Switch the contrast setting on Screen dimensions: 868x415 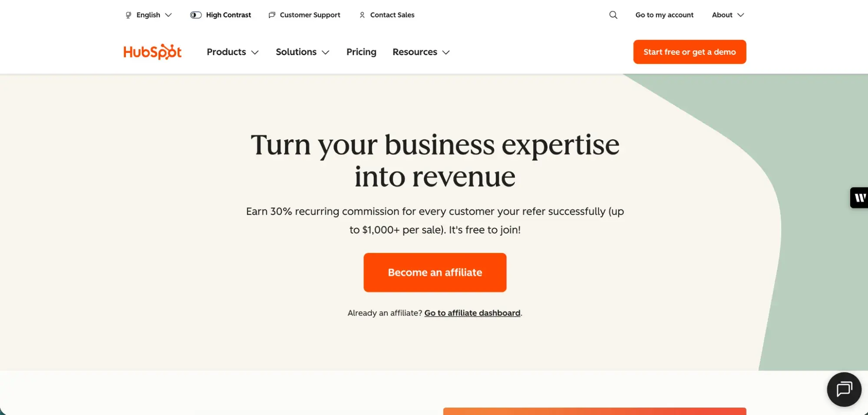(x=221, y=15)
